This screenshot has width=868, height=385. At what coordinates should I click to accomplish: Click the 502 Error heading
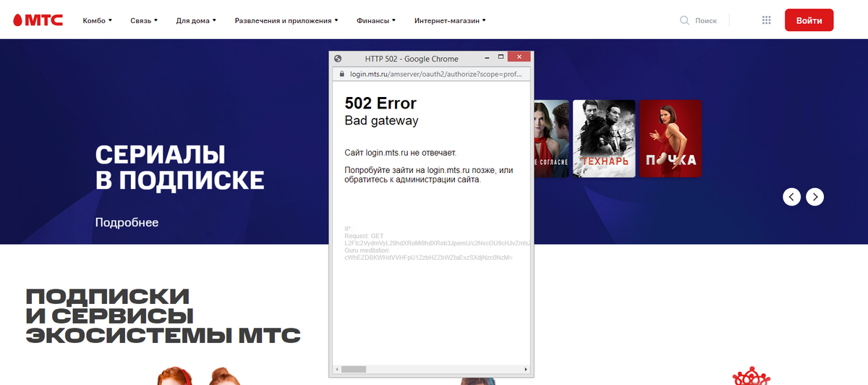pyautogui.click(x=380, y=103)
